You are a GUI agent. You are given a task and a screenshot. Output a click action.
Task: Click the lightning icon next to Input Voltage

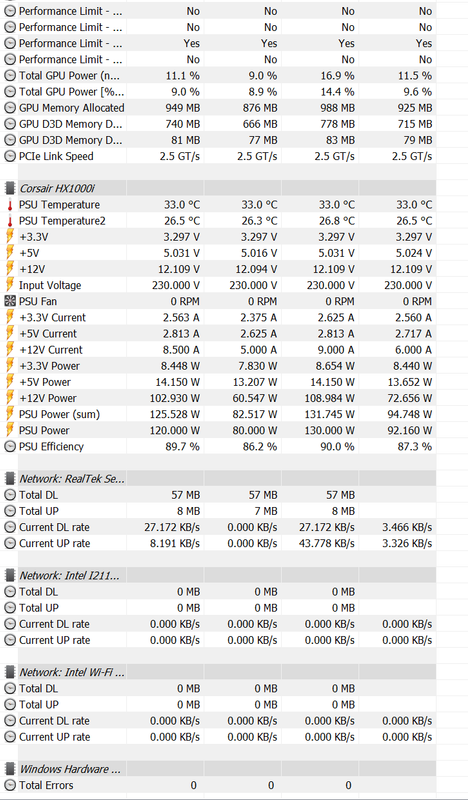9,285
